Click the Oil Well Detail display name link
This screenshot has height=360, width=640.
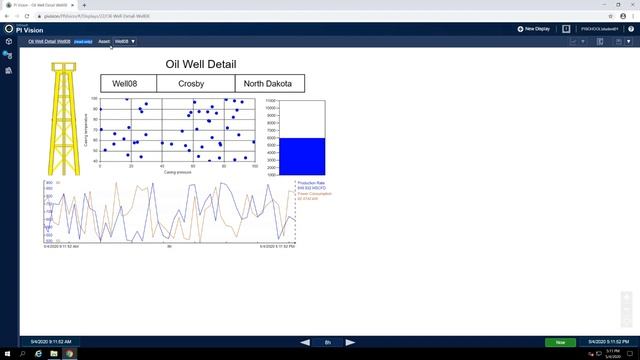point(49,41)
